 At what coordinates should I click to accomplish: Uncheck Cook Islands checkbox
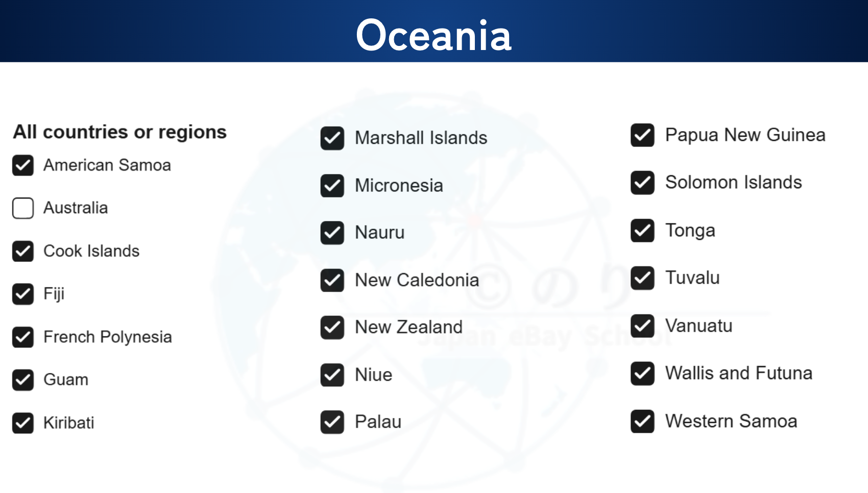pyautogui.click(x=23, y=251)
